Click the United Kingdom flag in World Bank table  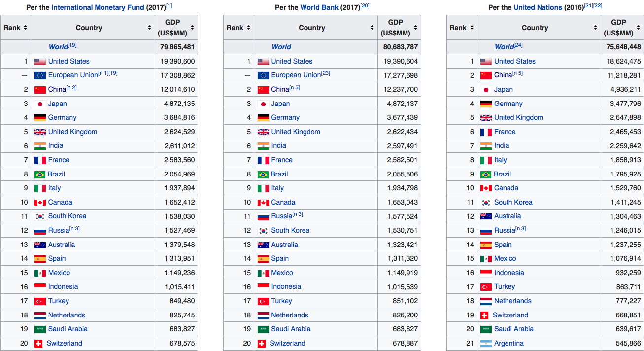point(263,132)
